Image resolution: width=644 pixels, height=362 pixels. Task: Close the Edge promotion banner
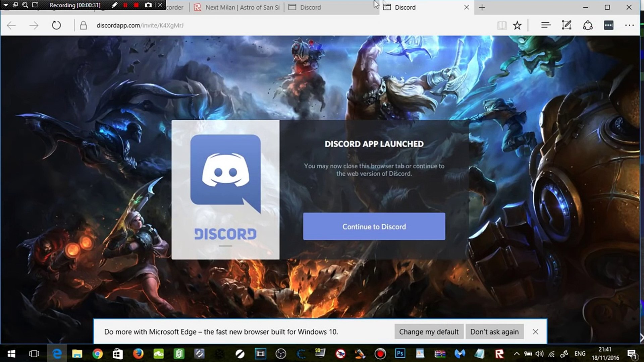(x=535, y=331)
